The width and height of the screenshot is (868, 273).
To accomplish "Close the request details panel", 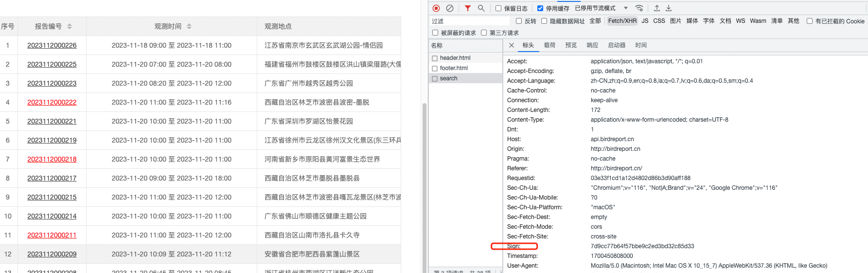I will point(512,45).
